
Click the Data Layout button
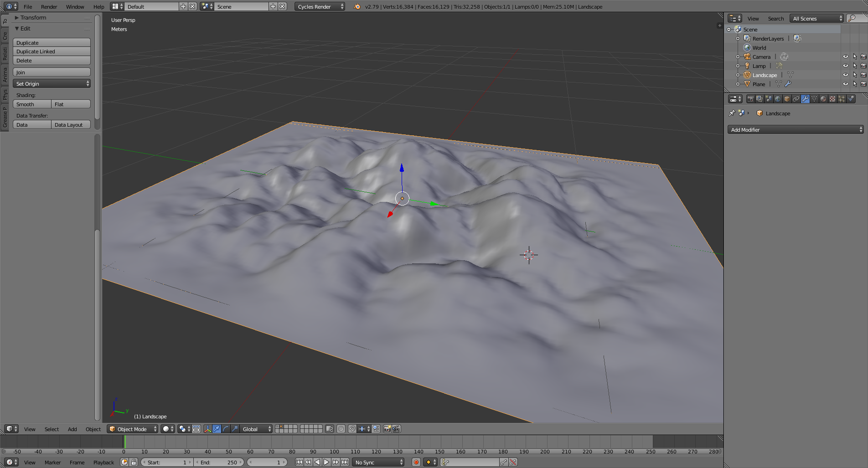click(71, 125)
